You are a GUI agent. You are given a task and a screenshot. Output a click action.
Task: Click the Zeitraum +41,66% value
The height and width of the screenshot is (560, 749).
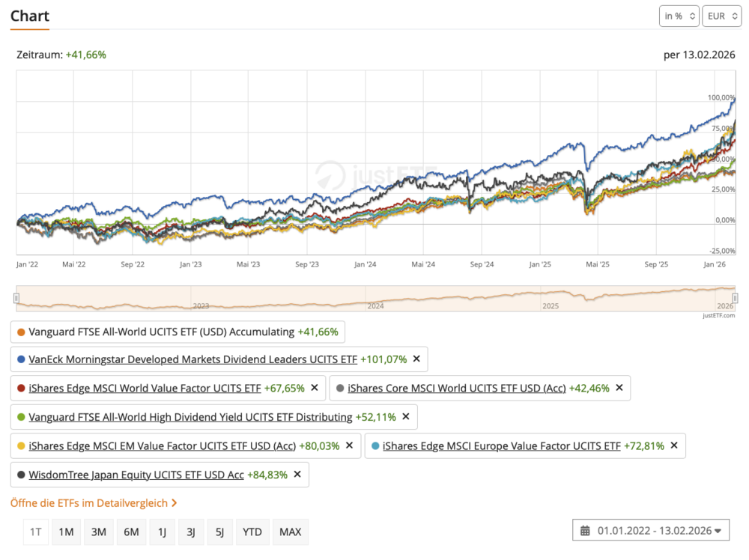(86, 55)
